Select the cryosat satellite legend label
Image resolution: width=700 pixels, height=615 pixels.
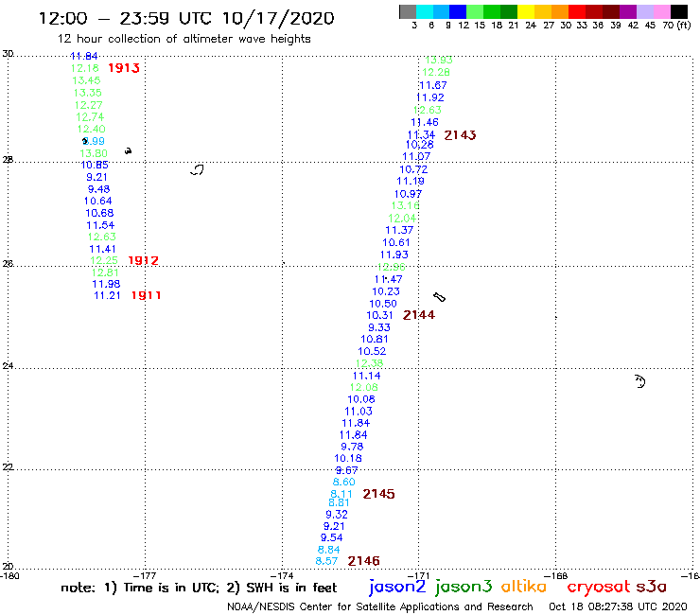(599, 587)
